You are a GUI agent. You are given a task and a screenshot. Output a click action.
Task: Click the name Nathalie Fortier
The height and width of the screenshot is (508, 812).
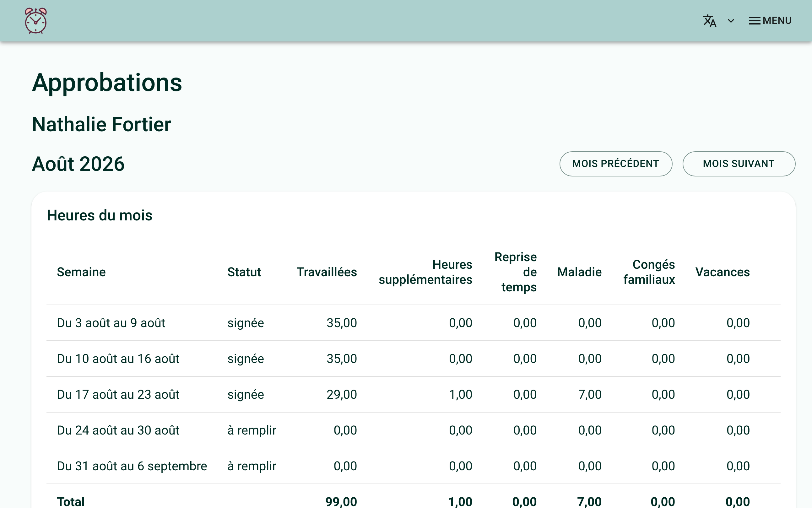[101, 124]
